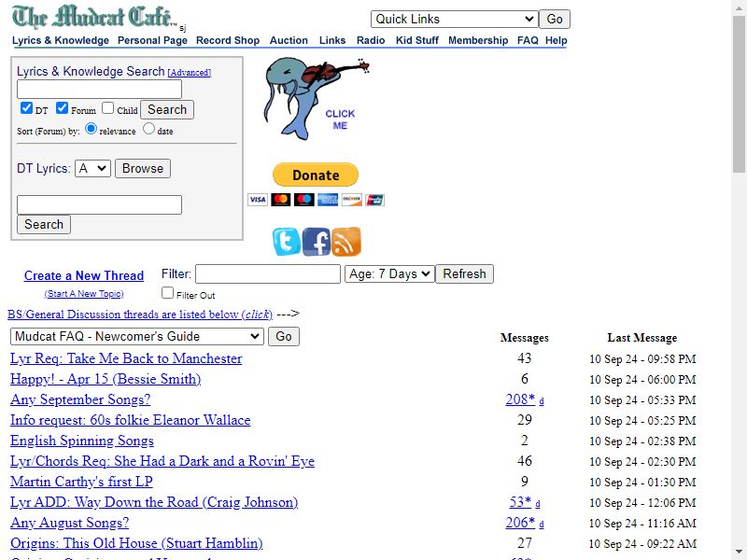Open the Kid Stuff menu item
Image resolution: width=747 pixels, height=560 pixels.
(x=417, y=40)
